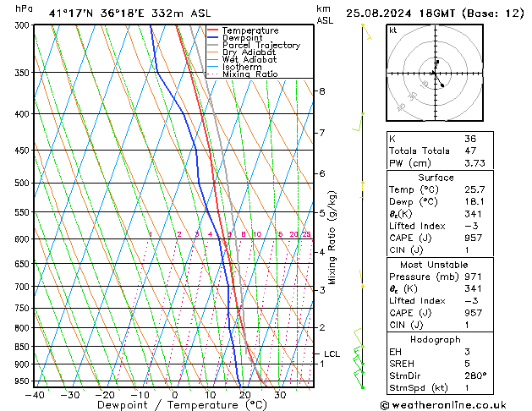Viewport: 532px width, 411px height.
Task: Click the 'Mixing Ratio' legend label
Action: click(250, 74)
